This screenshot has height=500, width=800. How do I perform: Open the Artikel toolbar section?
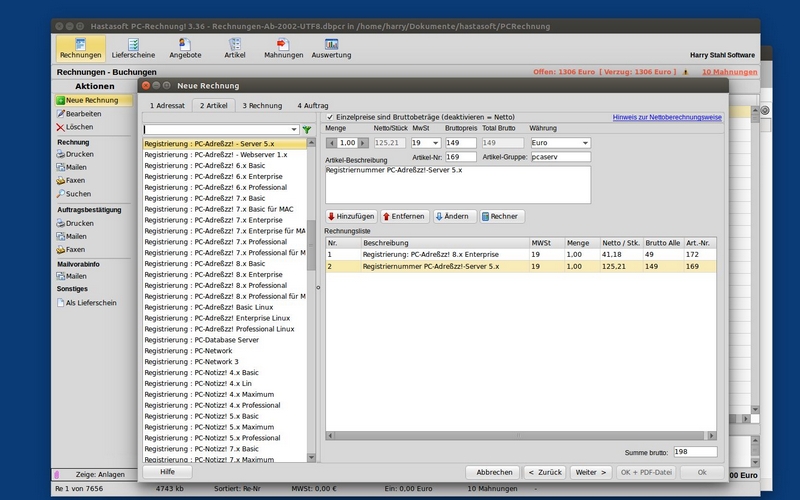tap(235, 48)
